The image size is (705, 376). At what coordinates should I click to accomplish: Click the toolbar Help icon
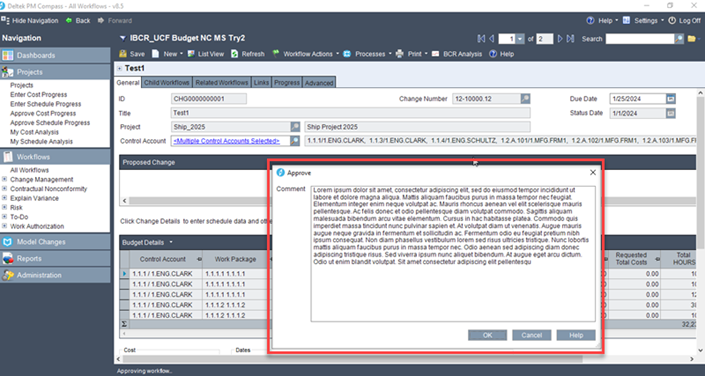pos(493,54)
